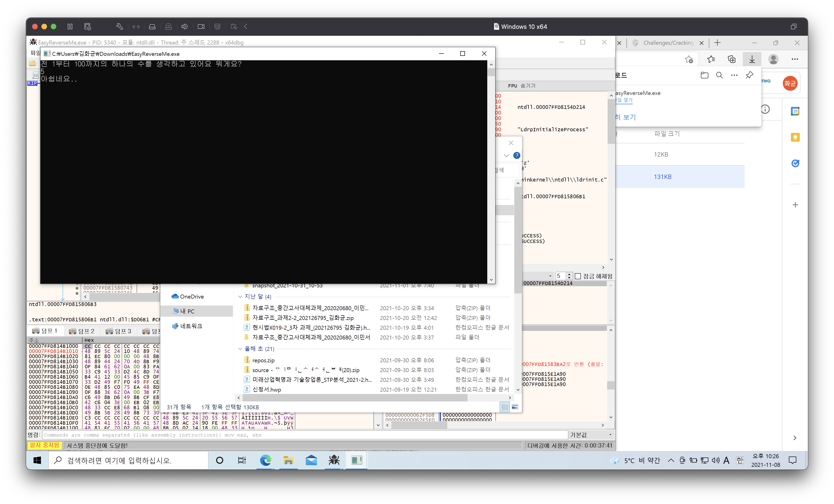
Task: Click the VM pause icon in toolbar
Action: coord(70,26)
